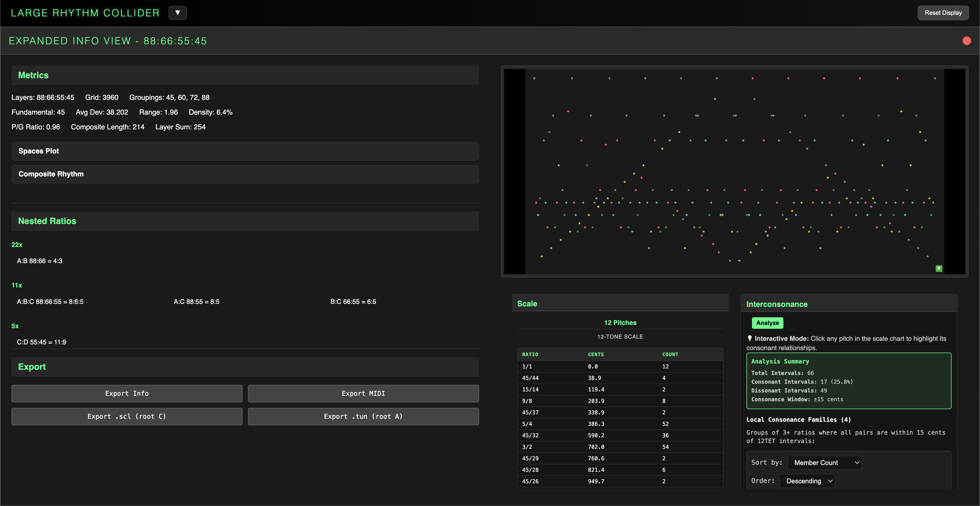Click the Export Info button
Image resolution: width=980 pixels, height=506 pixels.
[127, 393]
